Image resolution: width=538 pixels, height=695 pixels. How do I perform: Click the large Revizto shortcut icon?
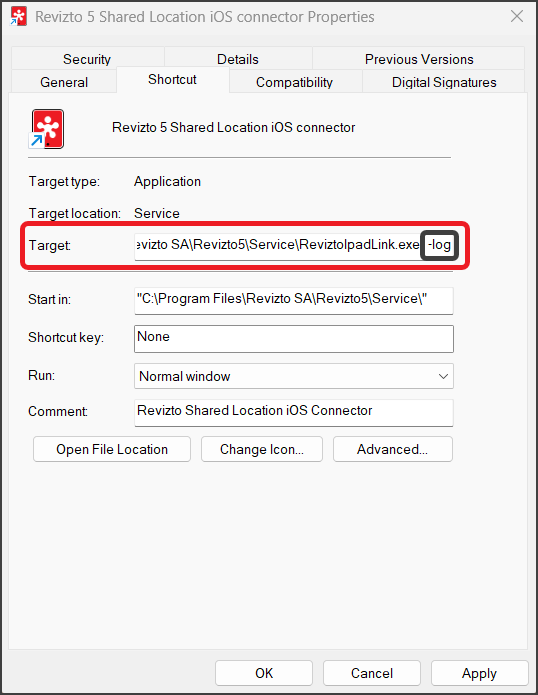47,129
